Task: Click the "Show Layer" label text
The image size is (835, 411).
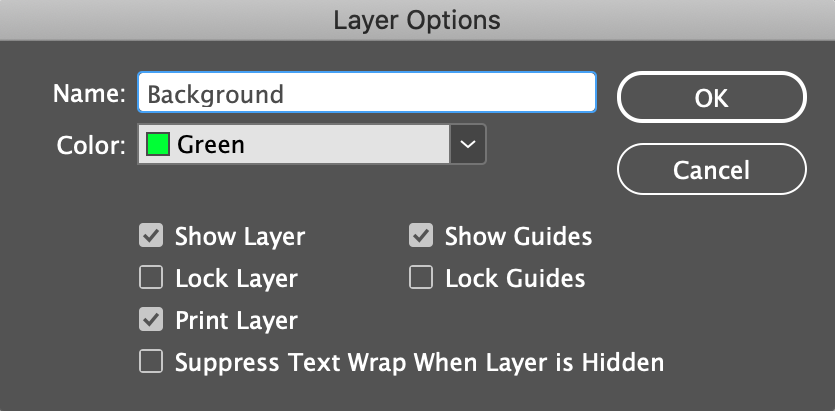Action: (240, 237)
